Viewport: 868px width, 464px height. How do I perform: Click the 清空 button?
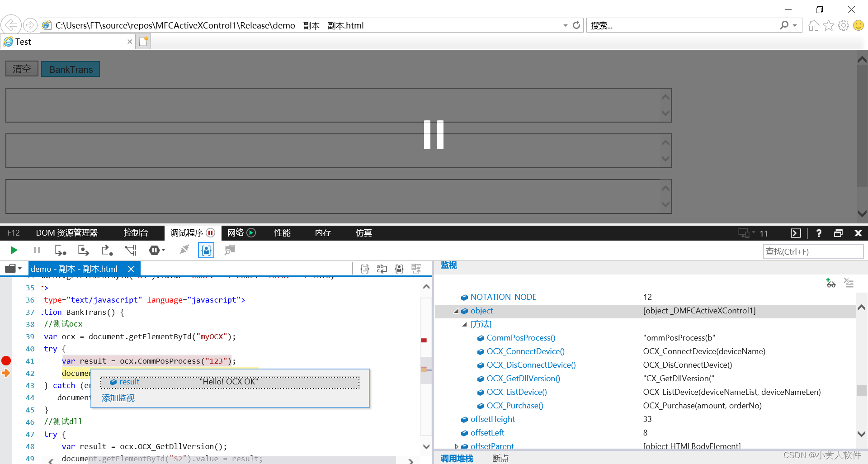(x=22, y=69)
